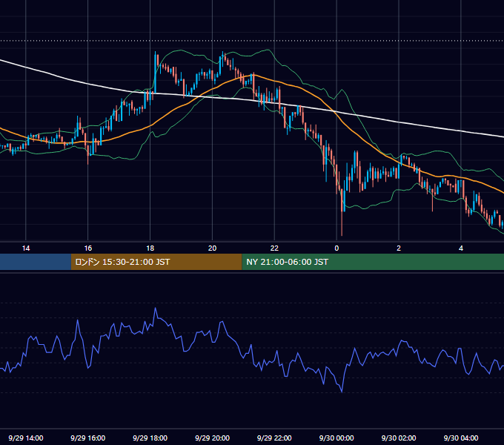This screenshot has width=504, height=445.
Task: Click the 2 hour label on price chart axis
Action: (x=399, y=248)
